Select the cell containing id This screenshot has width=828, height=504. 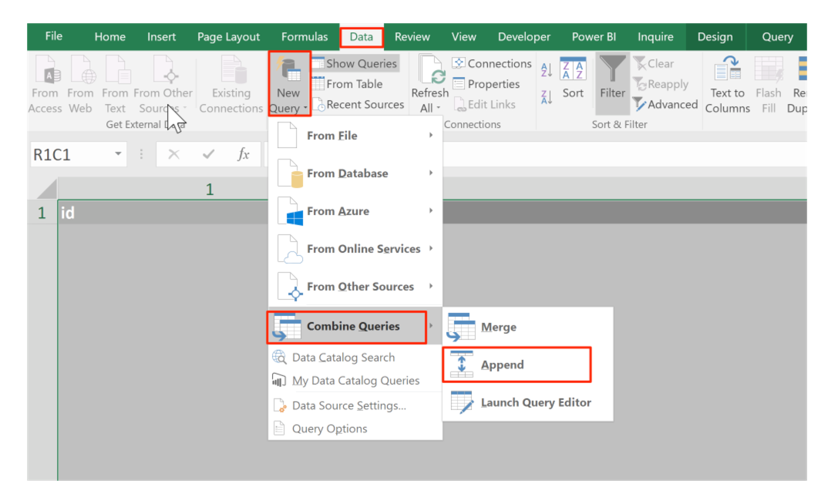163,213
